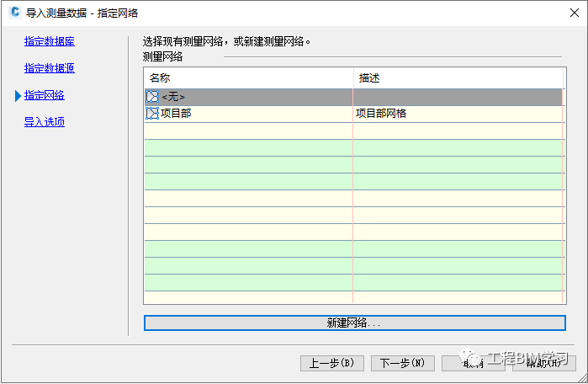
Task: Click network icon beside 项目部 row
Action: [152, 113]
